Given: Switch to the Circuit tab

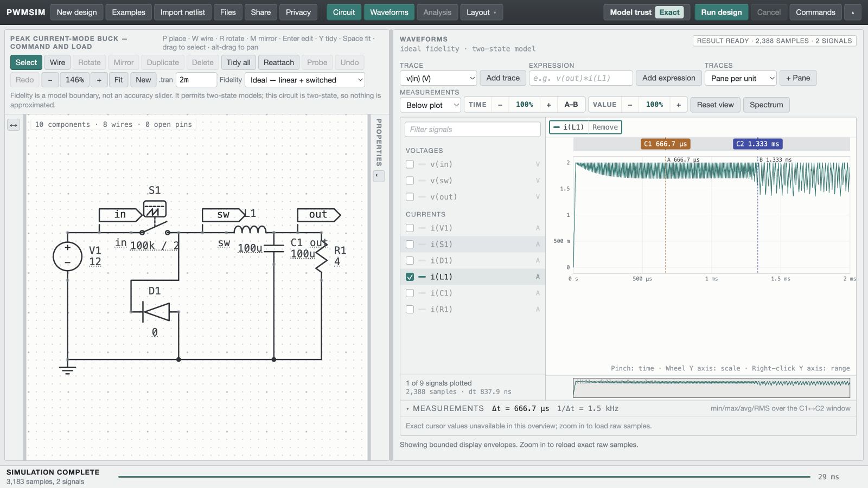Looking at the screenshot, I should [344, 12].
